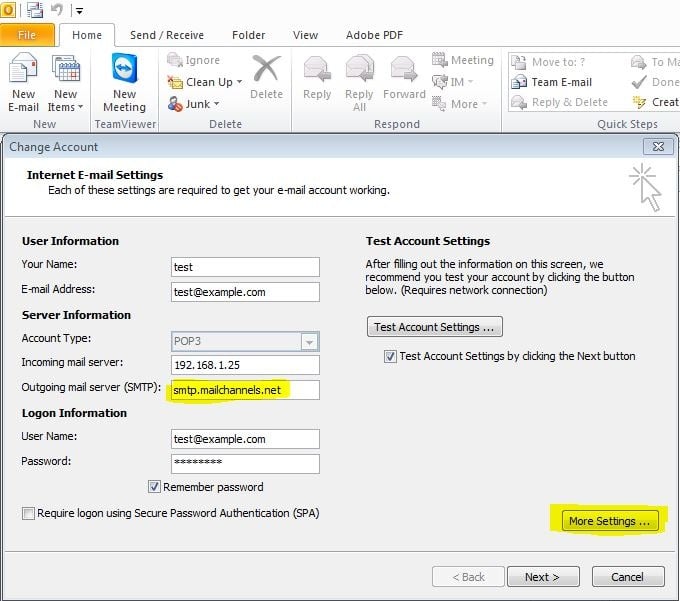The width and height of the screenshot is (680, 601).
Task: Switch to the View tab
Action: pos(305,35)
